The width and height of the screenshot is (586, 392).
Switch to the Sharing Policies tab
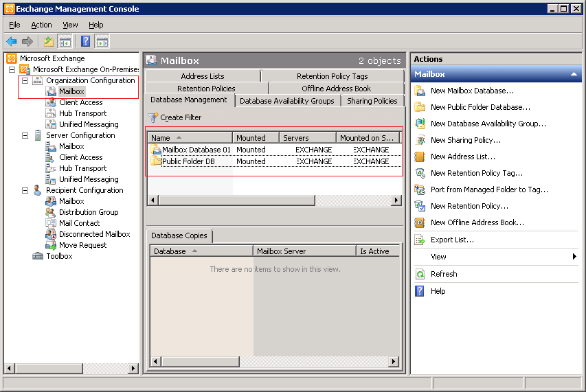[x=372, y=101]
